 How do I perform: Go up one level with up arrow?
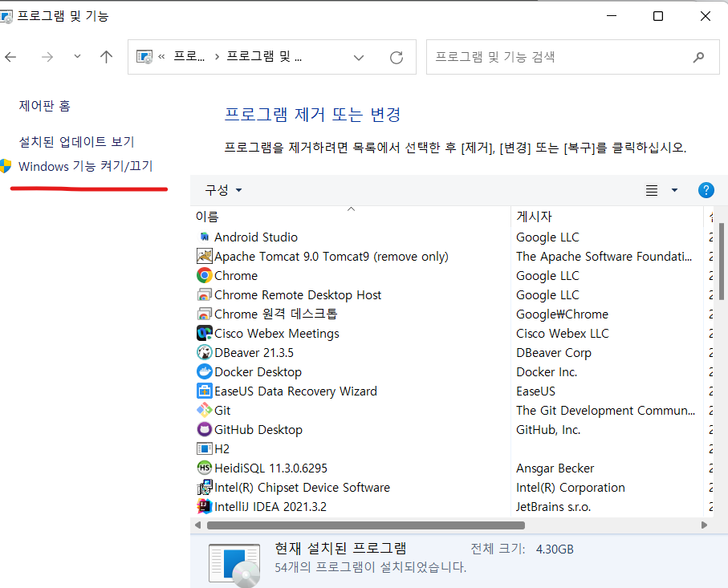point(106,57)
